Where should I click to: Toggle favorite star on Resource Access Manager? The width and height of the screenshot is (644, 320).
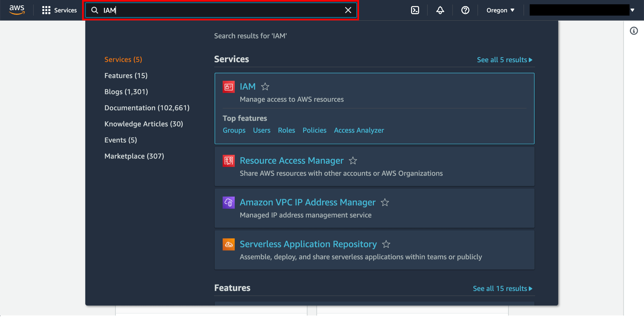[x=353, y=161]
